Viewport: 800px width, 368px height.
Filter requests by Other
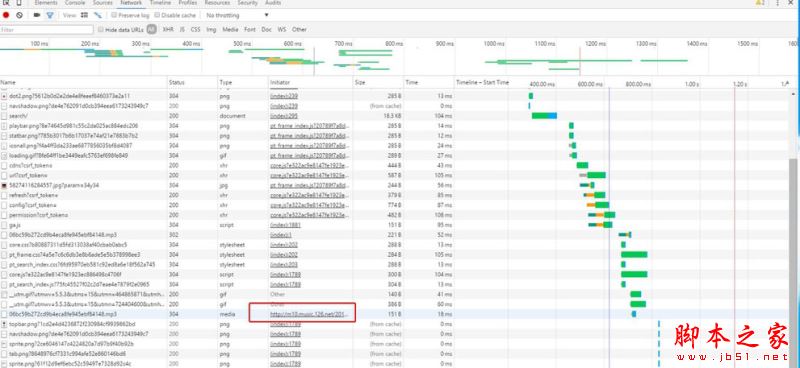(x=299, y=30)
